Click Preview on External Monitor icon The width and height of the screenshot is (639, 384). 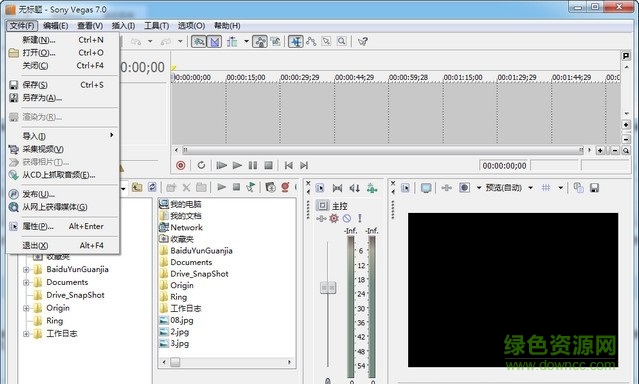click(426, 188)
